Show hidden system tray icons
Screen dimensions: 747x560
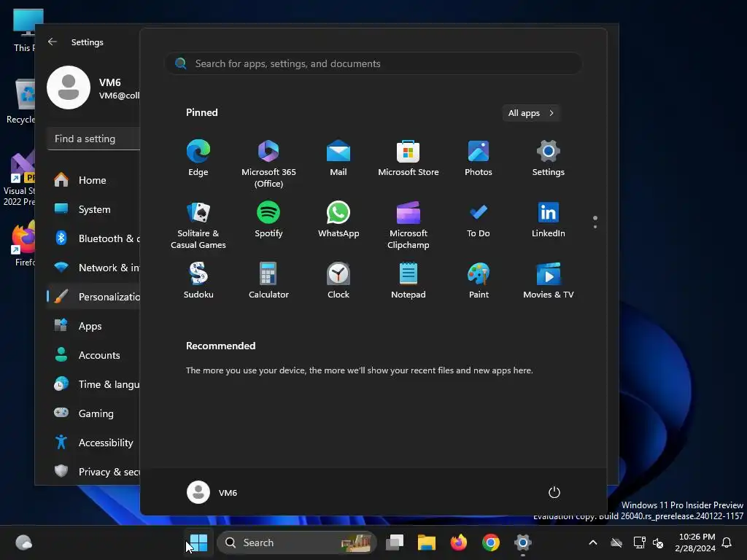[593, 542]
